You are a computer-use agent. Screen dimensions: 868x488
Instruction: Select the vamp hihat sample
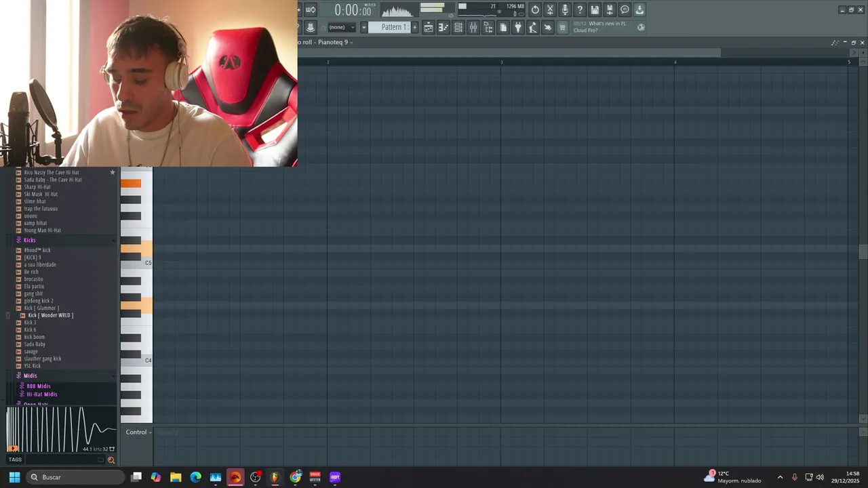tap(35, 223)
